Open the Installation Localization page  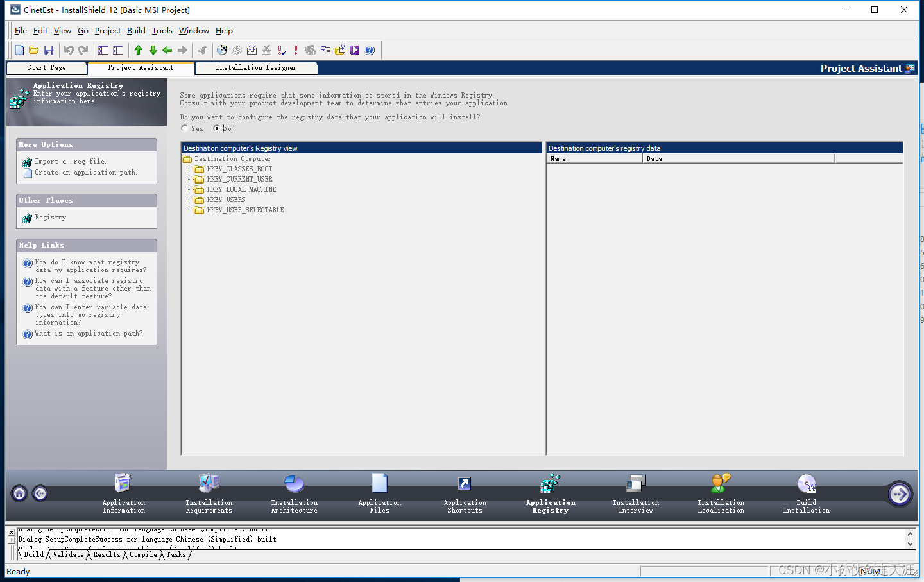tap(721, 494)
